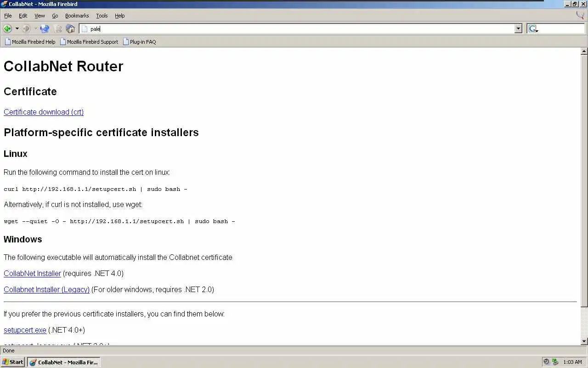The width and height of the screenshot is (588, 368).
Task: Click the Firebird throbber activity icon
Action: 580,15
